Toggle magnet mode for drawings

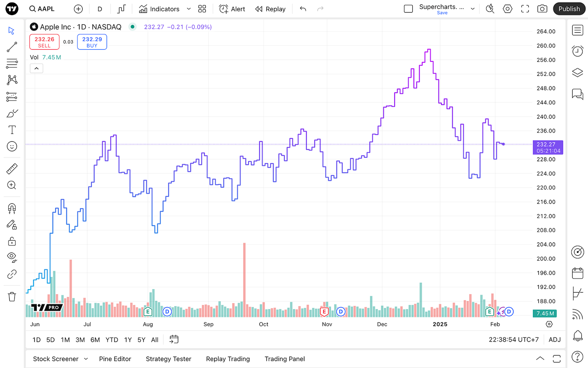point(12,209)
